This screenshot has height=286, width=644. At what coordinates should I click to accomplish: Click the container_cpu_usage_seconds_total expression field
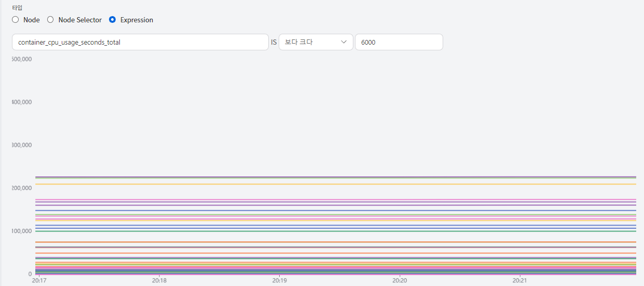[140, 42]
